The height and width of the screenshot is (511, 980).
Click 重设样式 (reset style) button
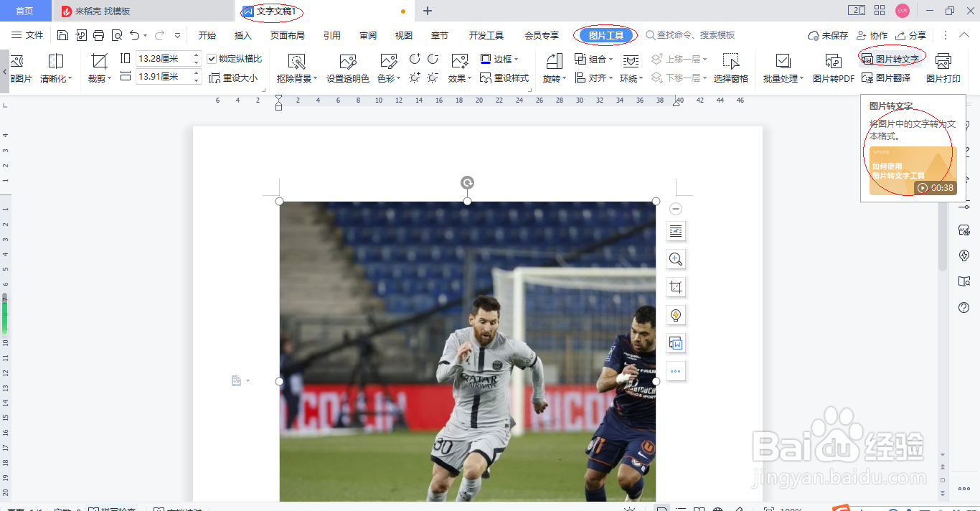(504, 78)
